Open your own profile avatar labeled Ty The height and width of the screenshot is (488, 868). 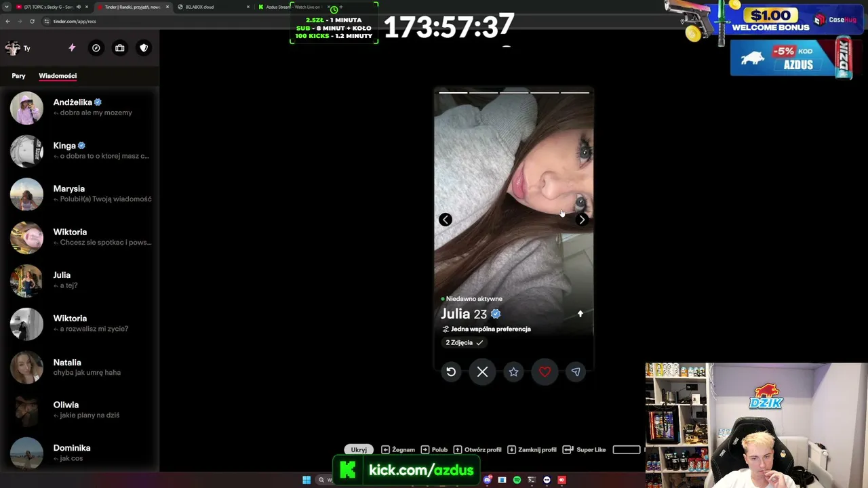coord(13,48)
